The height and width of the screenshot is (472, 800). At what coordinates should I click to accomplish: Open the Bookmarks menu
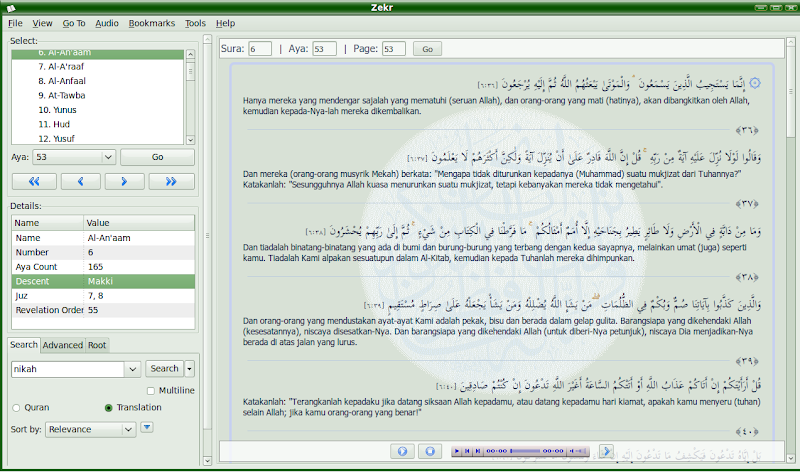(x=152, y=23)
